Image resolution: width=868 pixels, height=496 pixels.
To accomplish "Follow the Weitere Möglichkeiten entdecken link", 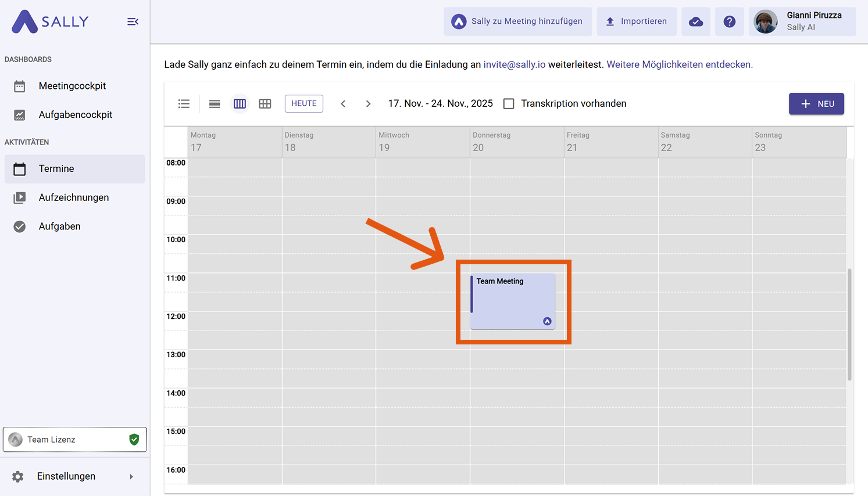I will [x=679, y=64].
